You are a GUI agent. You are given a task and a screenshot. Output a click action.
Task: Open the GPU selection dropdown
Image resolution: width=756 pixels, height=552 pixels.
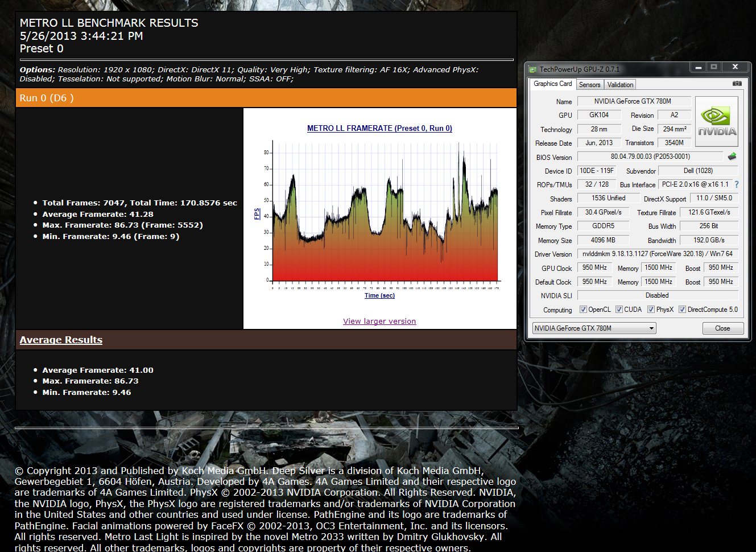click(x=594, y=328)
